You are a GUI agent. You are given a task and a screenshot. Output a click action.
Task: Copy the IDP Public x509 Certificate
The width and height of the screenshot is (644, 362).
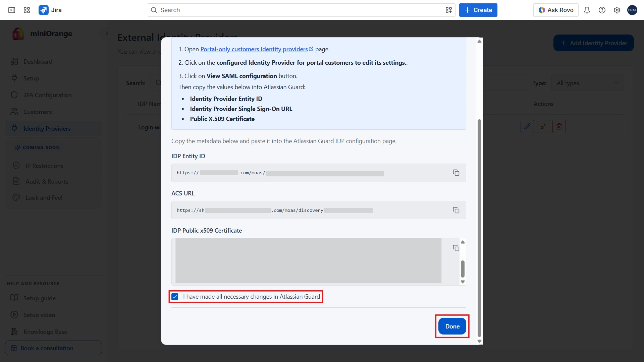[456, 248]
